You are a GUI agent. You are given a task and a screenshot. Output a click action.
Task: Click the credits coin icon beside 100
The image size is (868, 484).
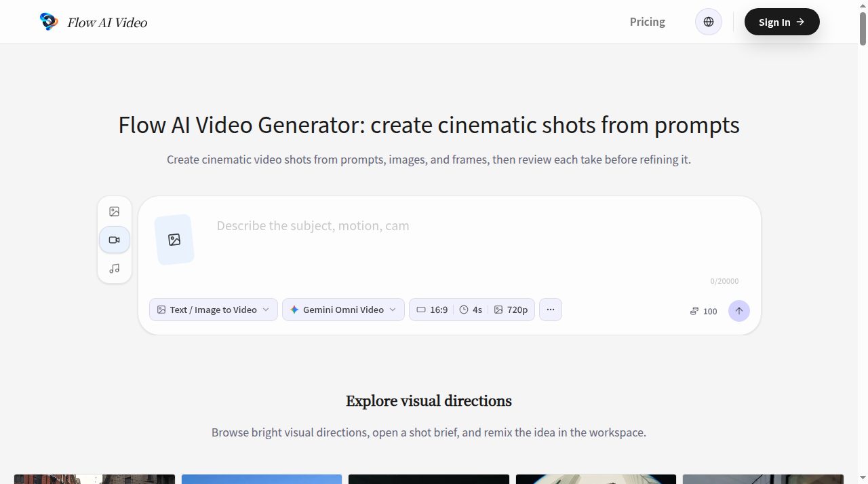694,311
